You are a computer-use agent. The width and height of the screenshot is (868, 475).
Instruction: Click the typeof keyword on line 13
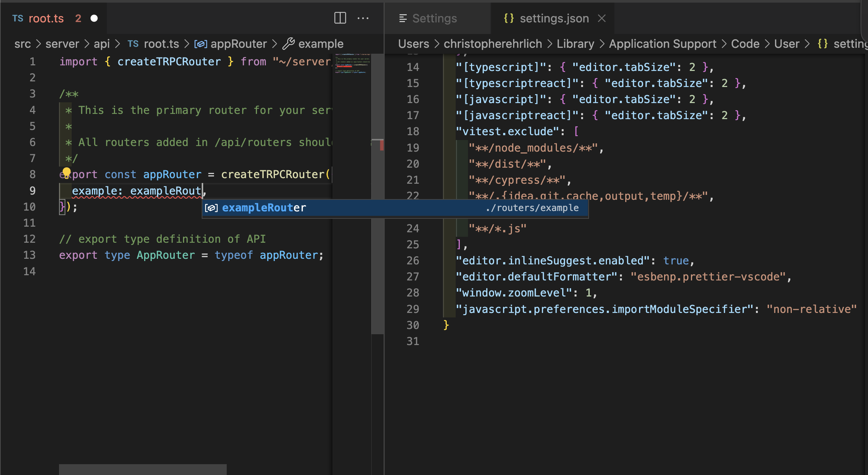(x=234, y=255)
